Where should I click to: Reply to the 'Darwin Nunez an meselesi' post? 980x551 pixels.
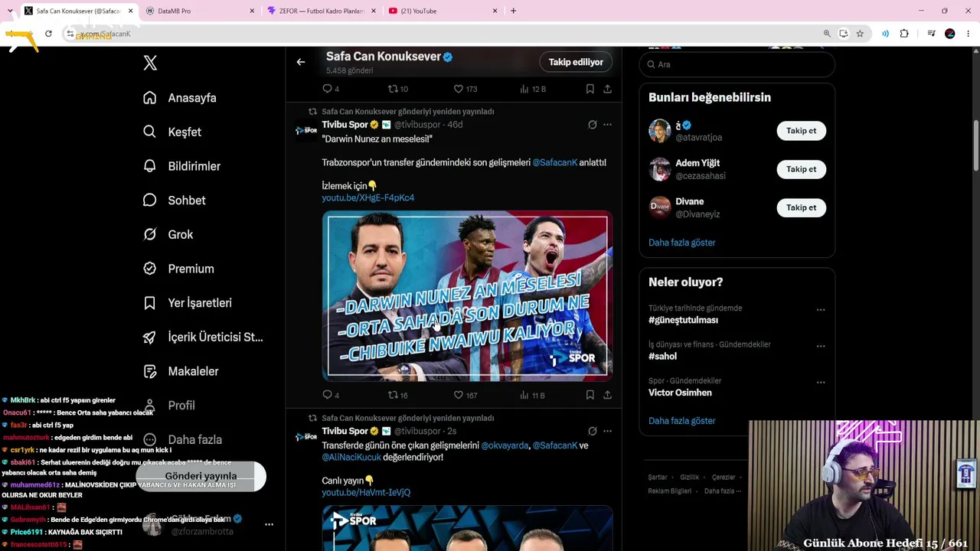[331, 395]
